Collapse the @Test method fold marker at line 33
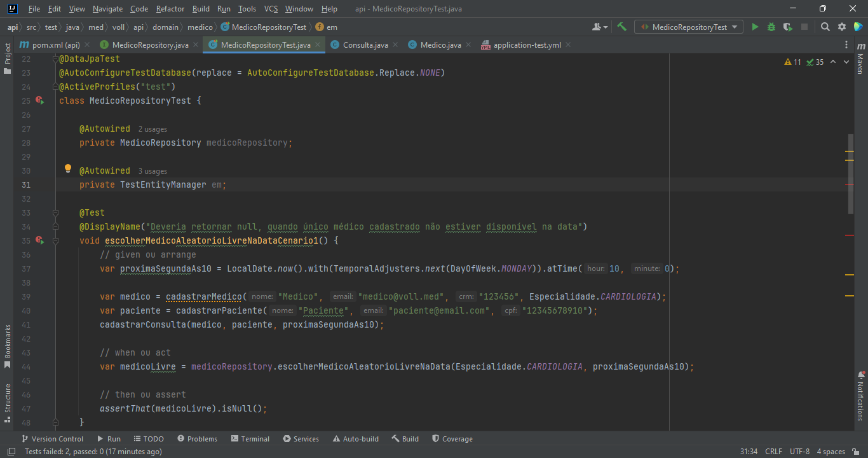 56,212
